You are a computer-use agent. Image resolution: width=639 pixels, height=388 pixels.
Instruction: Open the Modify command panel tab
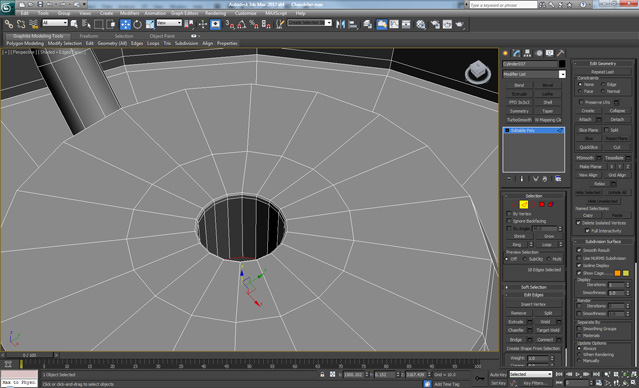[x=517, y=53]
